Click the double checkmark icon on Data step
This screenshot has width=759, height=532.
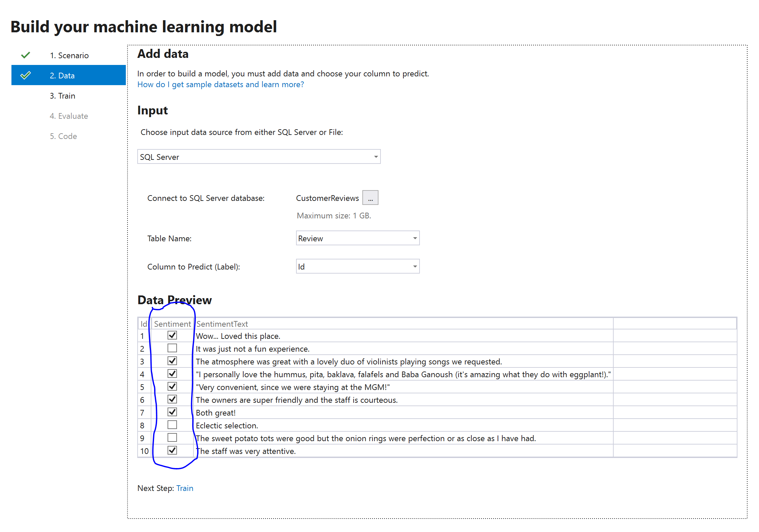(26, 75)
